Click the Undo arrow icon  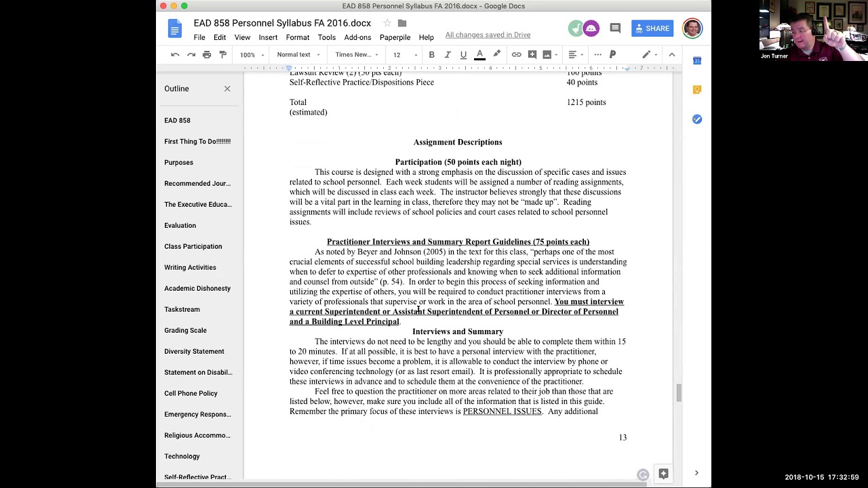point(175,55)
